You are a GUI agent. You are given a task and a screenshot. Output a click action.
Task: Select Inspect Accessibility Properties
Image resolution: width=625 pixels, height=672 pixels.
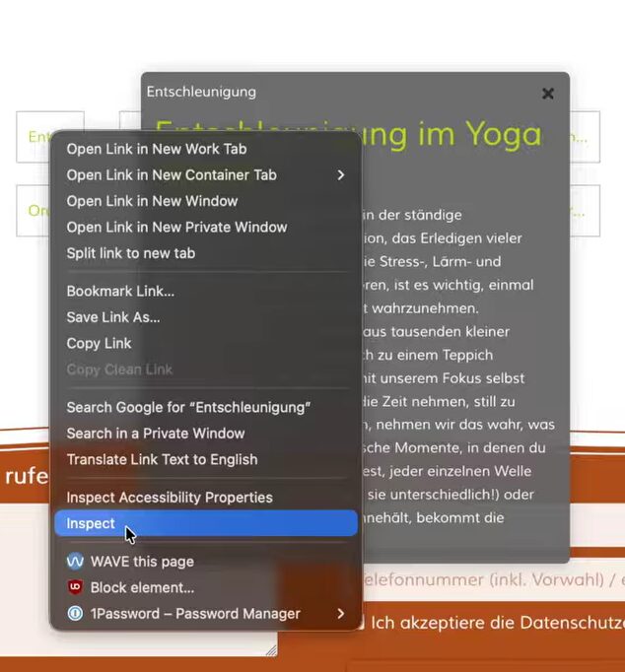206,498
